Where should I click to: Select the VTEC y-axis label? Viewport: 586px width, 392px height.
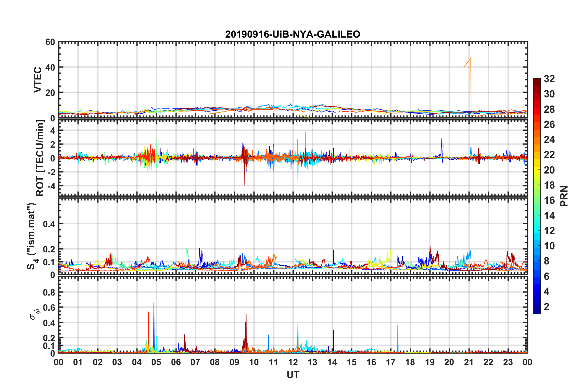point(38,80)
